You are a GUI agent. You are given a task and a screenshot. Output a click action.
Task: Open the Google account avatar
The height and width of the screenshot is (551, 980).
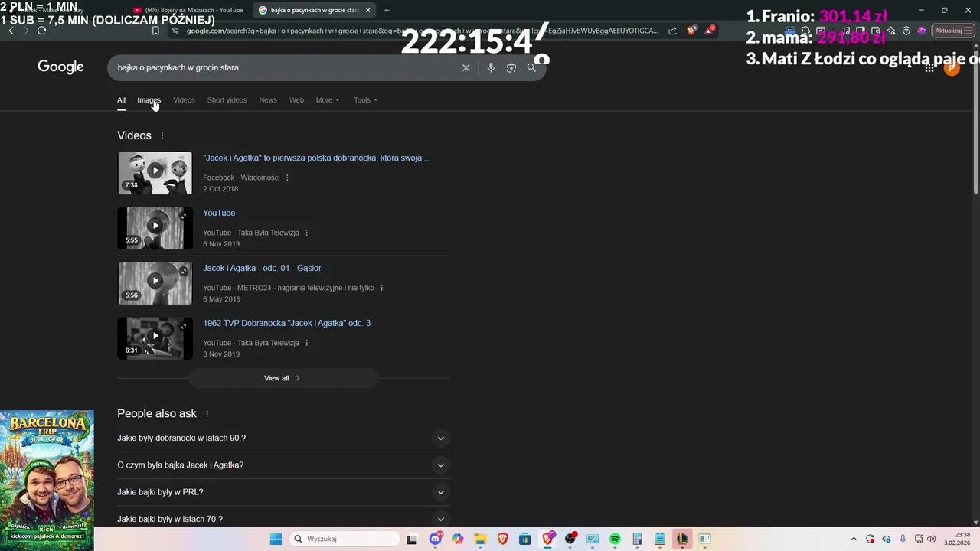click(x=952, y=68)
